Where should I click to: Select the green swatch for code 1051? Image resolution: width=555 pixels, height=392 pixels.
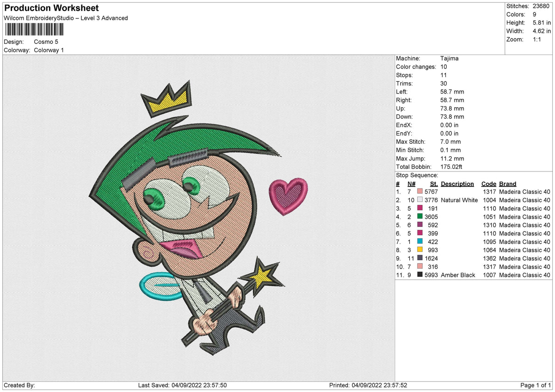click(420, 216)
